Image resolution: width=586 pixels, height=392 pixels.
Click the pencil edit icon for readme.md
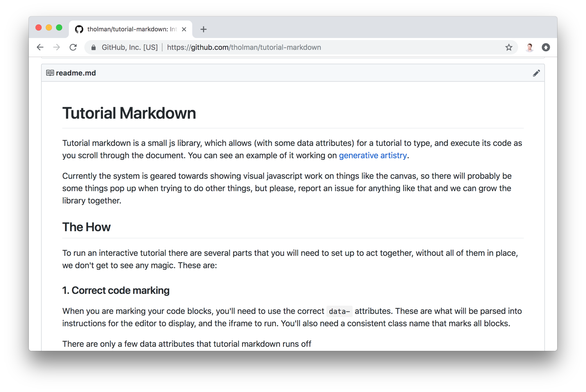click(536, 73)
